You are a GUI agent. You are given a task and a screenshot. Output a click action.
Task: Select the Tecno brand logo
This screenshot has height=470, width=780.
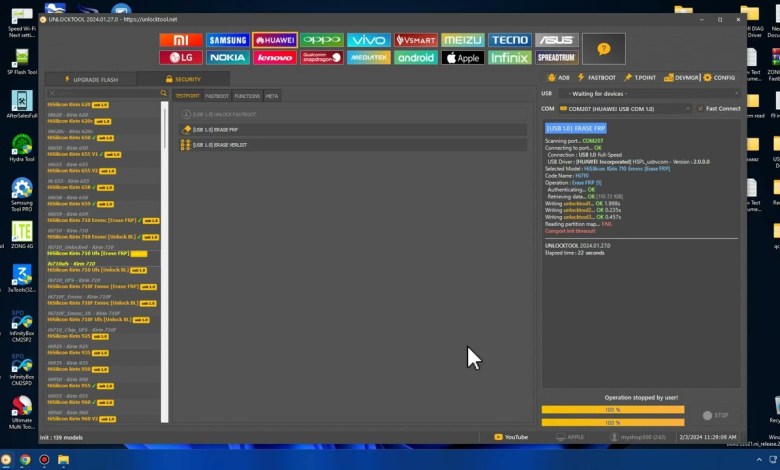[510, 40]
